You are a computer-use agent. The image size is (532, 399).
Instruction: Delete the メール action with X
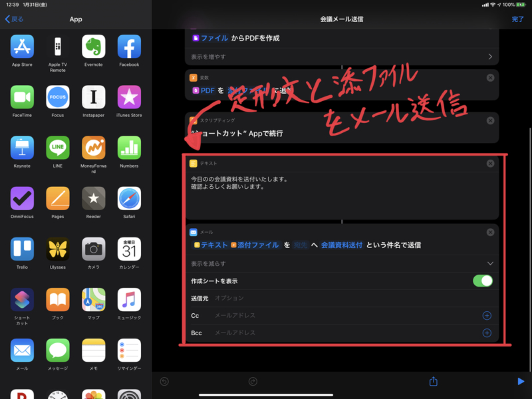point(490,232)
